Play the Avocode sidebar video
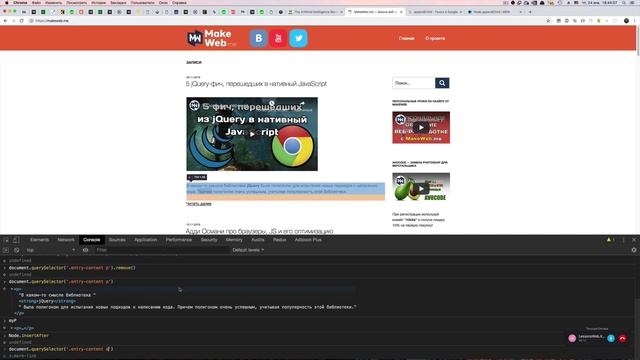Image resolution: width=640 pixels, height=360 pixels. tap(421, 188)
